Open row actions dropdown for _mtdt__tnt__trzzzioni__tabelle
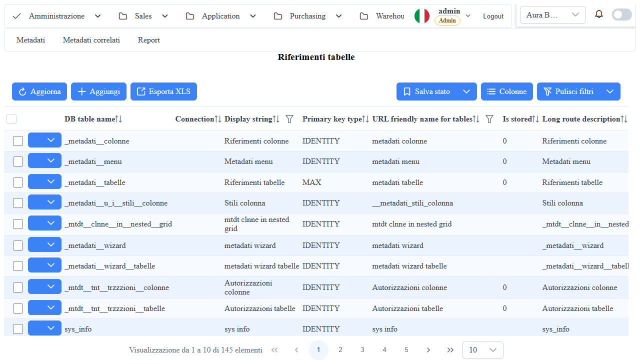The image size is (640, 364). point(44,307)
